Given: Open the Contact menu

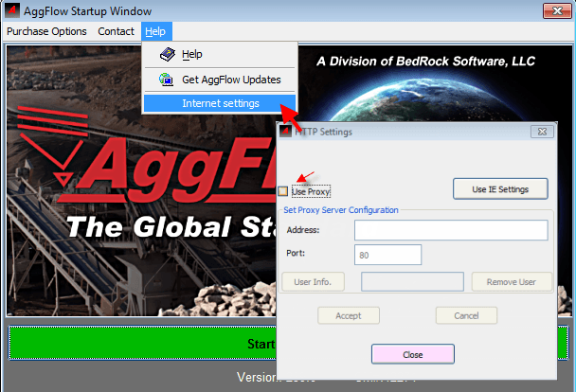Looking at the screenshot, I should click(x=116, y=31).
